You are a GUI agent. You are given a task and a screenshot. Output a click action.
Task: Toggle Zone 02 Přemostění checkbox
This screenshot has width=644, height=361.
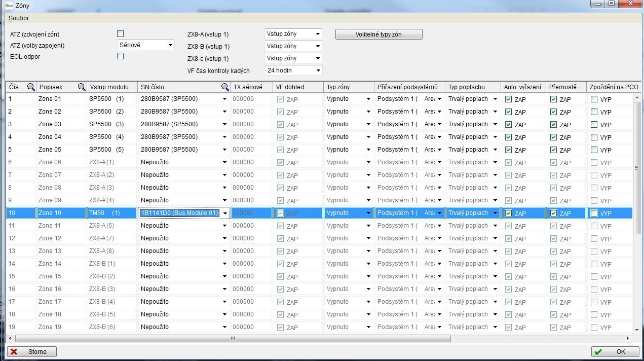[x=553, y=112]
